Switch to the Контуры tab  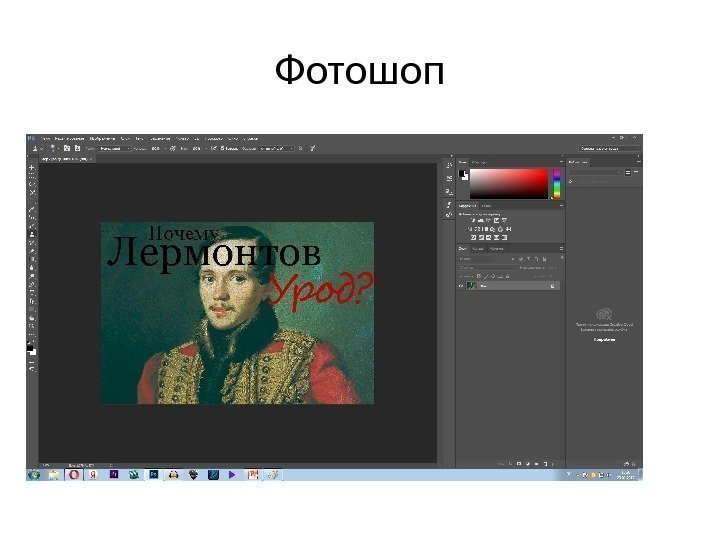[496, 249]
